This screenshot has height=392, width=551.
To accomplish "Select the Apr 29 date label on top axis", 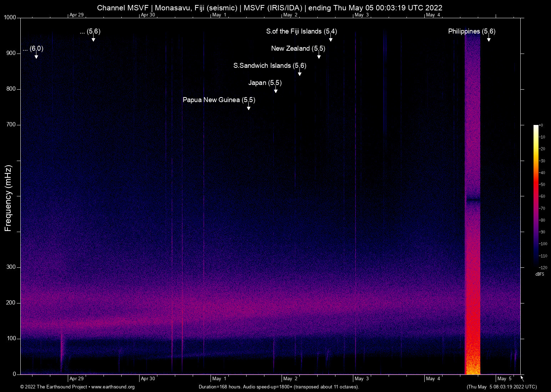I will 76,15.
